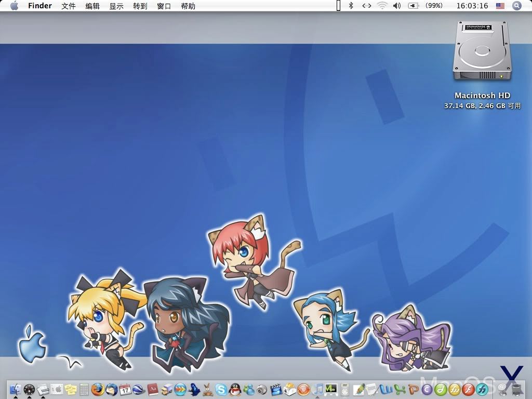Open the 转到 menu
532x399 pixels.
coord(140,6)
